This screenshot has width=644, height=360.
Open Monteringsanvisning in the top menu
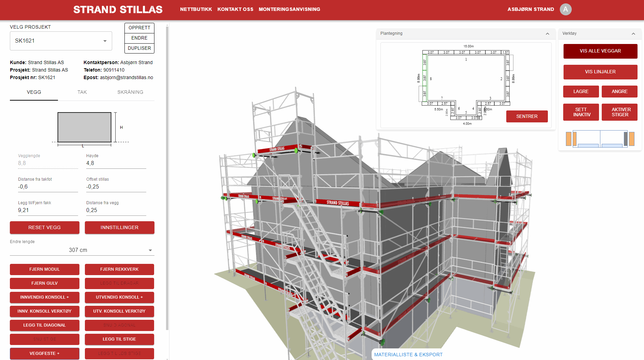[289, 9]
